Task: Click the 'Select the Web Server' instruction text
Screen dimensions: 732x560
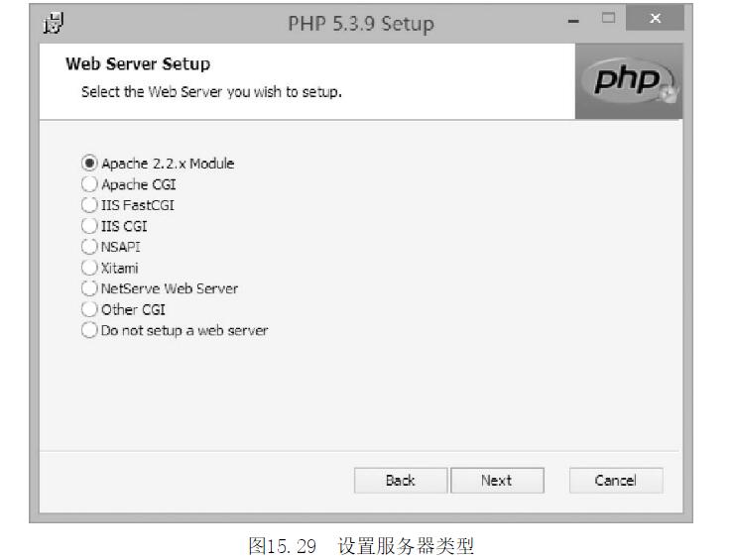Action: tap(211, 92)
